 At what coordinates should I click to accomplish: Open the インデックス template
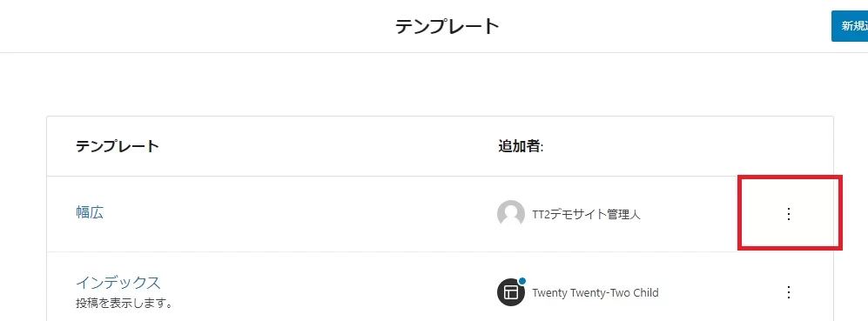click(118, 283)
